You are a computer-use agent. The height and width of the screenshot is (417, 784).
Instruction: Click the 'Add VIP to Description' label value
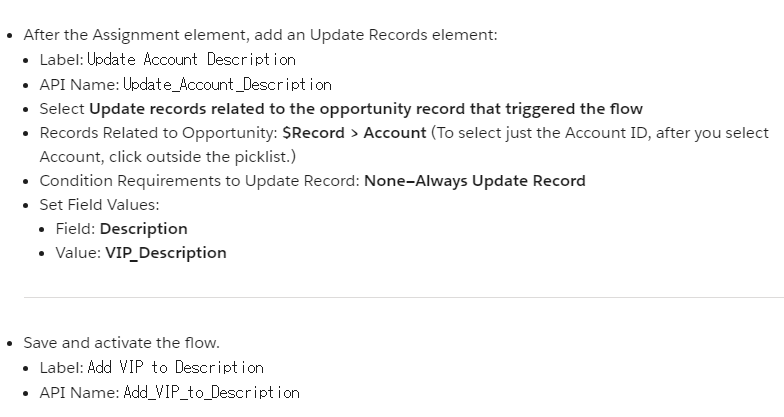pyautogui.click(x=175, y=367)
